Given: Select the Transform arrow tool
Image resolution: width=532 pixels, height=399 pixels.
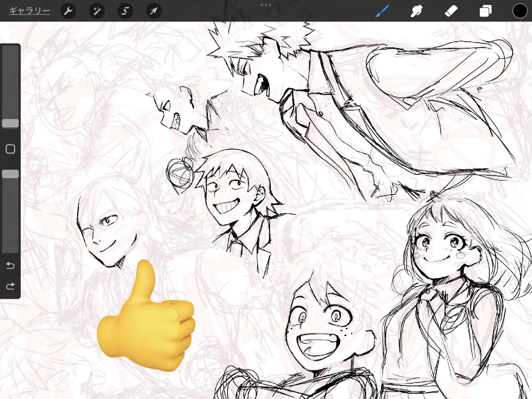Looking at the screenshot, I should pyautogui.click(x=154, y=11).
